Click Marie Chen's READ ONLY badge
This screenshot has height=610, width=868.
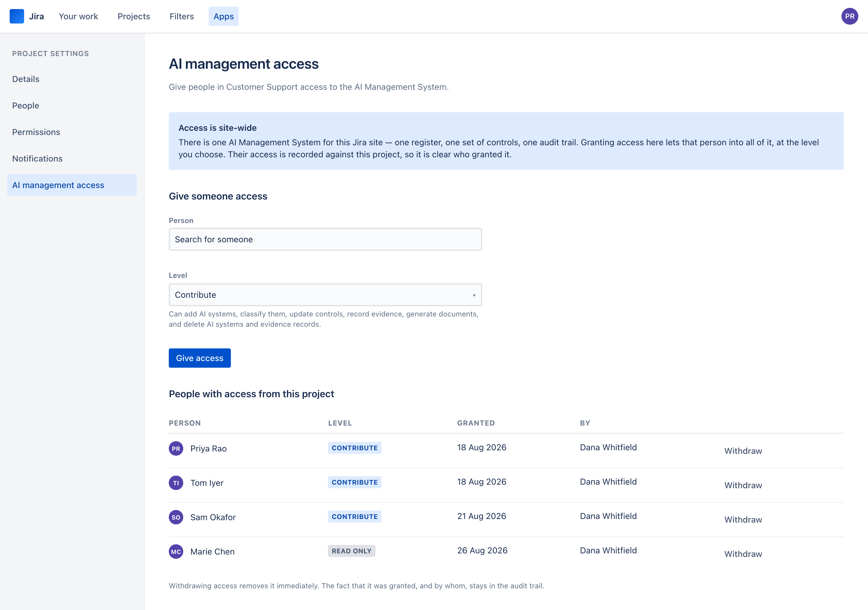pos(352,551)
